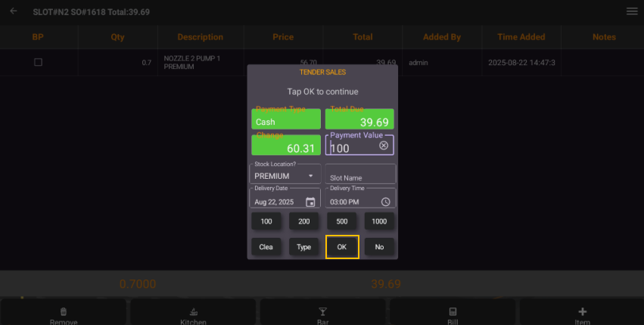
Task: Open the Bar section
Action: click(x=322, y=311)
